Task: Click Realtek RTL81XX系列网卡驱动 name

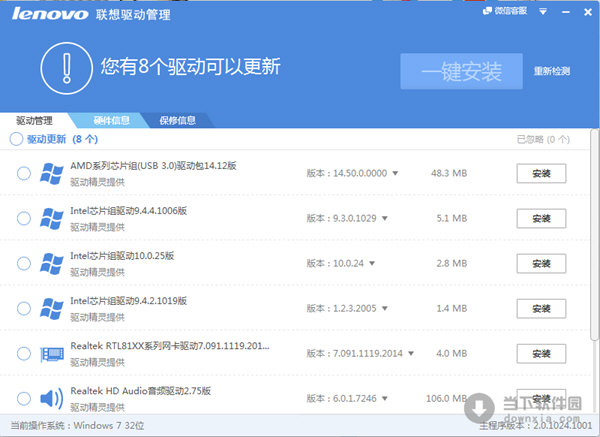Action: 170,346
